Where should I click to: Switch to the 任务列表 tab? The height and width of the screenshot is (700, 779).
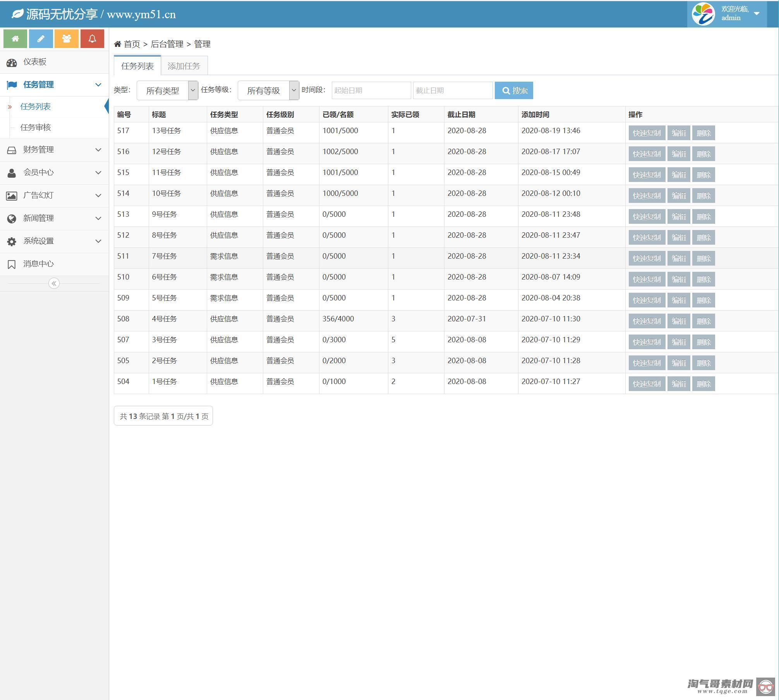point(137,66)
